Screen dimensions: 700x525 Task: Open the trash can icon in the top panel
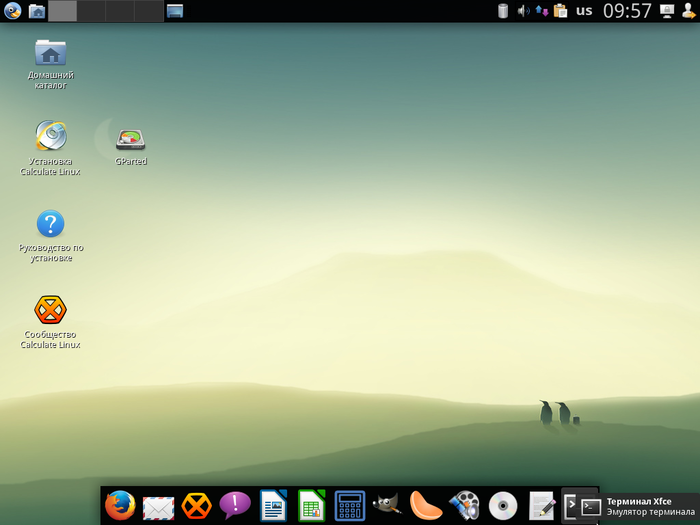(503, 11)
